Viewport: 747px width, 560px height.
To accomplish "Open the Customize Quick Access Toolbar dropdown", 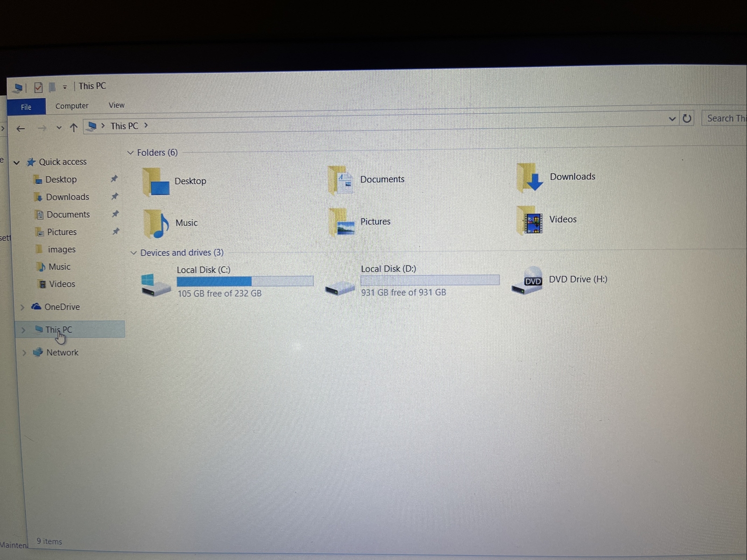I will [65, 87].
